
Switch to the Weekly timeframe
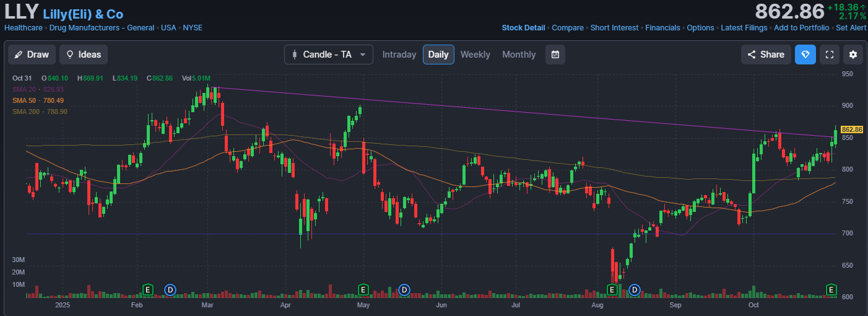click(x=475, y=55)
